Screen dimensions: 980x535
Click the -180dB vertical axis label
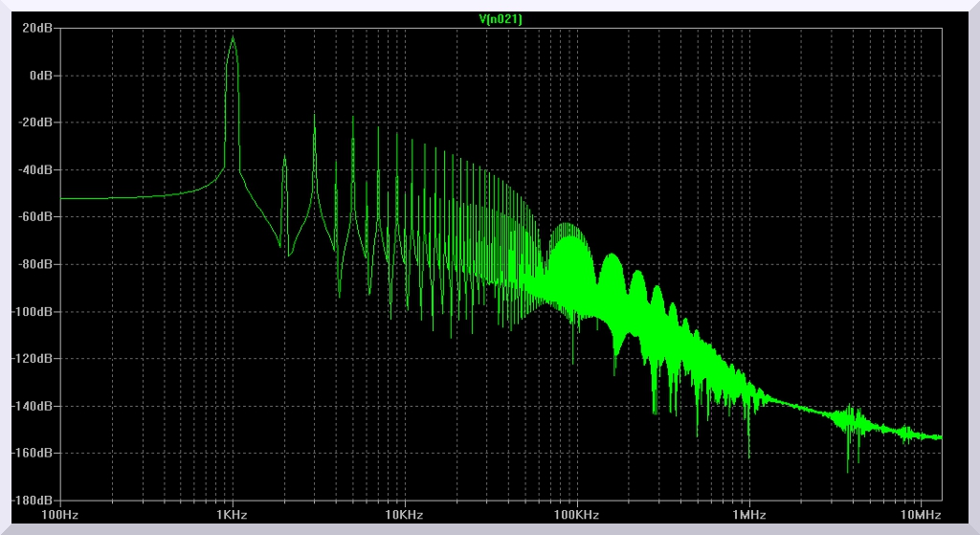[33, 500]
